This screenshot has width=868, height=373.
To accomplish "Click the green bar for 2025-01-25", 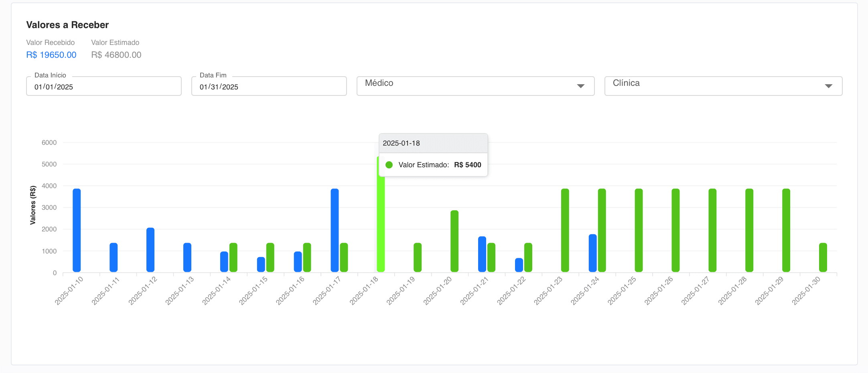I will tap(639, 230).
